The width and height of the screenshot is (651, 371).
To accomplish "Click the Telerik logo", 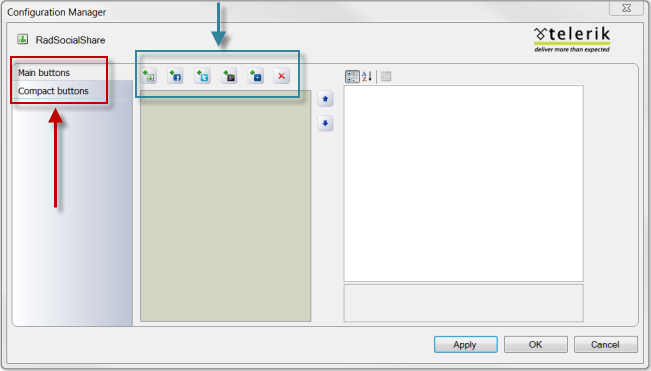I will tap(572, 40).
